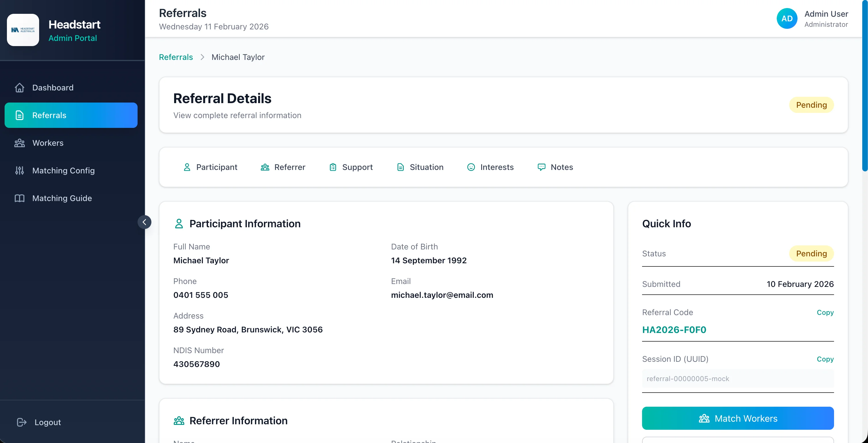Click the Dashboard home icon
The width and height of the screenshot is (868, 443).
pyautogui.click(x=20, y=88)
